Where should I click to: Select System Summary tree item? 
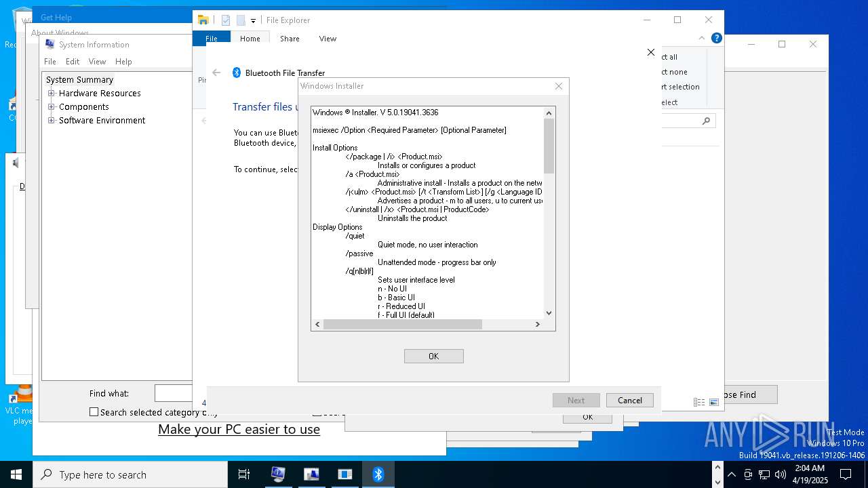tap(79, 79)
